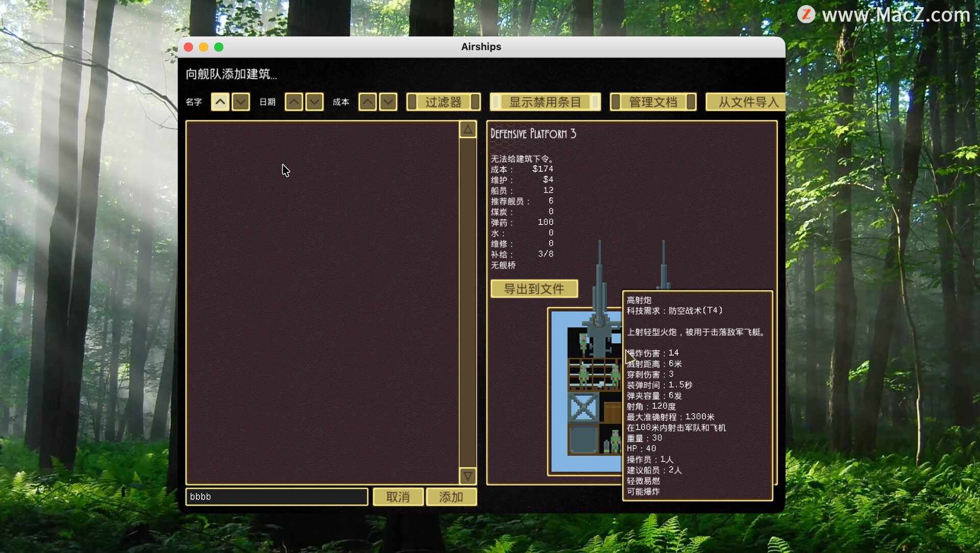Viewport: 980px width, 553px height.
Task: Sort by date ascending arrow
Action: pos(293,102)
